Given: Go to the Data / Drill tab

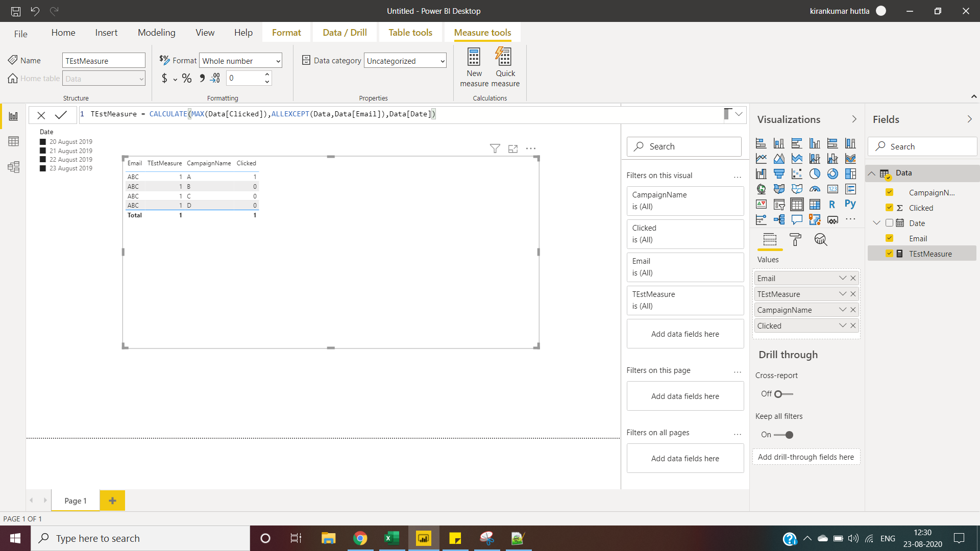Looking at the screenshot, I should pos(345,33).
